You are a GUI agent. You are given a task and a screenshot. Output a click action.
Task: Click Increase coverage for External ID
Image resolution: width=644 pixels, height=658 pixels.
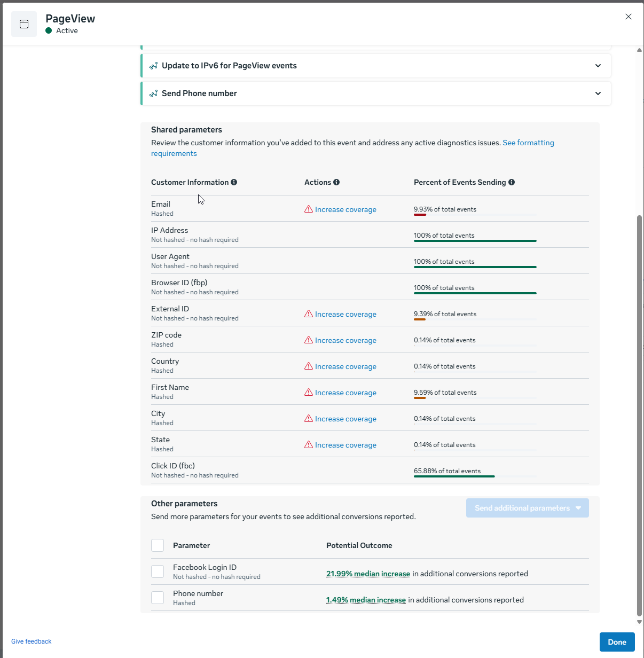[x=345, y=314]
